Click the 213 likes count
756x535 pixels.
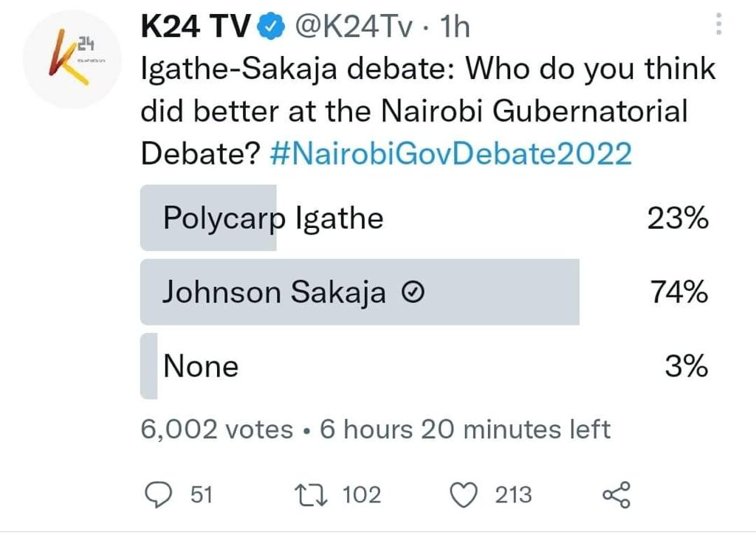tap(513, 494)
